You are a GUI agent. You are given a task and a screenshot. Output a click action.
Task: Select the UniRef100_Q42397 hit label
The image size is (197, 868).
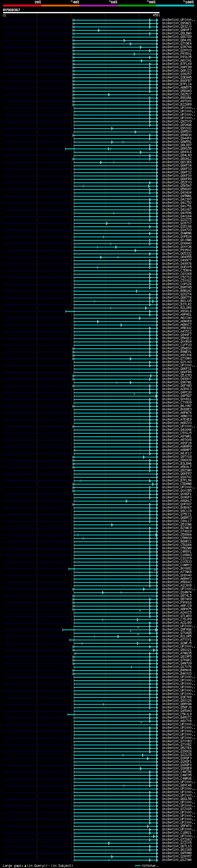tap(177, 199)
